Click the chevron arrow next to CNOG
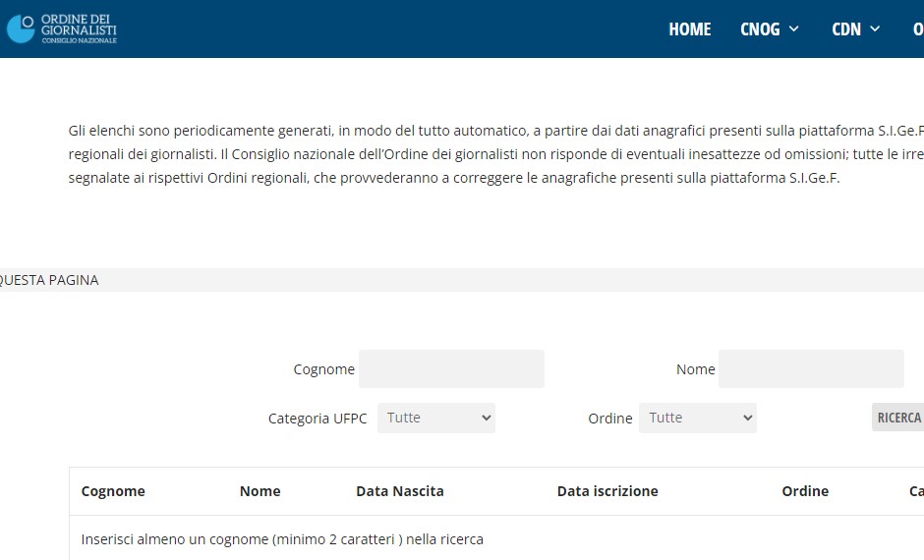This screenshot has width=924, height=560. pyautogui.click(x=794, y=29)
